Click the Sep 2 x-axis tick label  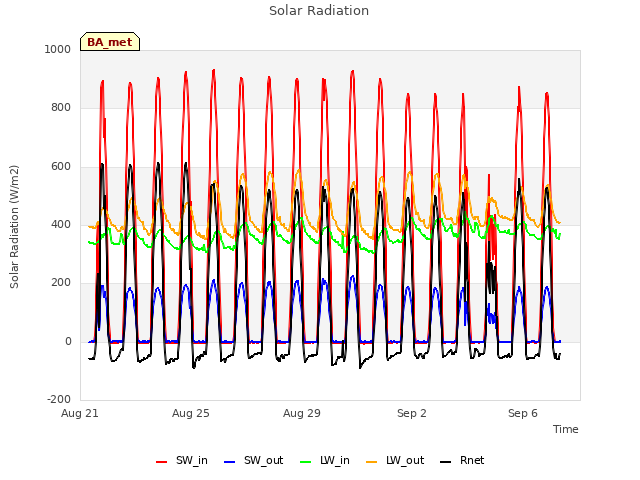(412, 413)
